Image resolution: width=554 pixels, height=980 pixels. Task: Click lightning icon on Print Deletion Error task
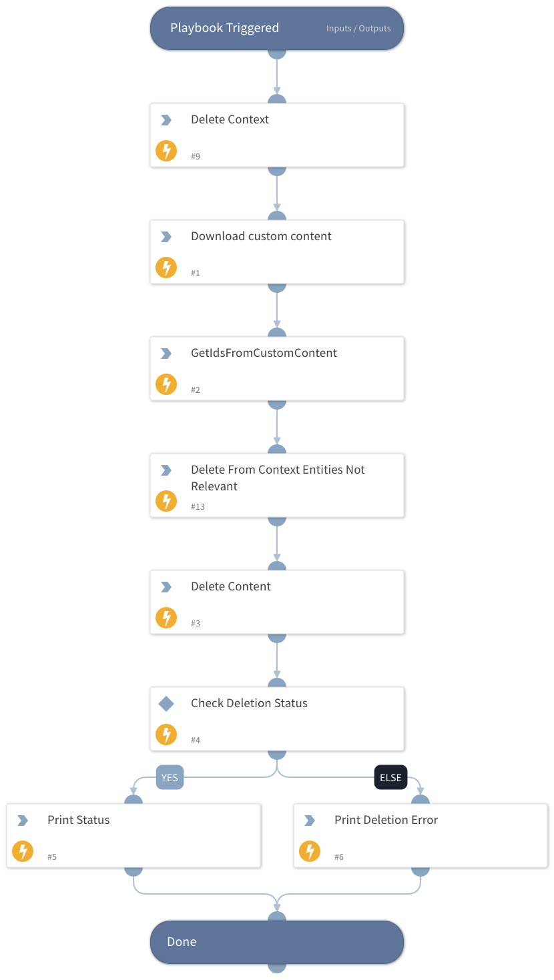click(x=310, y=851)
